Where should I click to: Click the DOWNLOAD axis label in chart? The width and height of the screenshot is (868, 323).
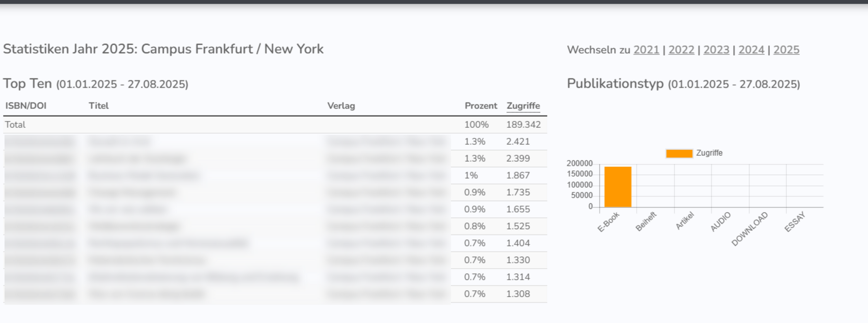pos(750,229)
